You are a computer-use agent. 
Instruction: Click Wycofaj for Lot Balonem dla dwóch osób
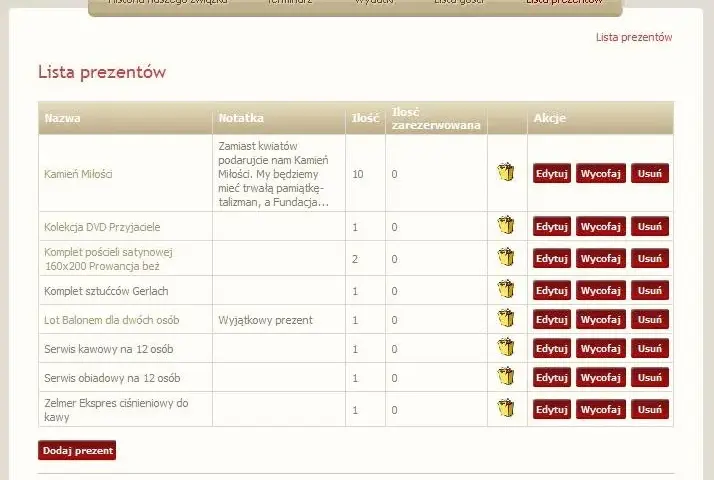601,319
